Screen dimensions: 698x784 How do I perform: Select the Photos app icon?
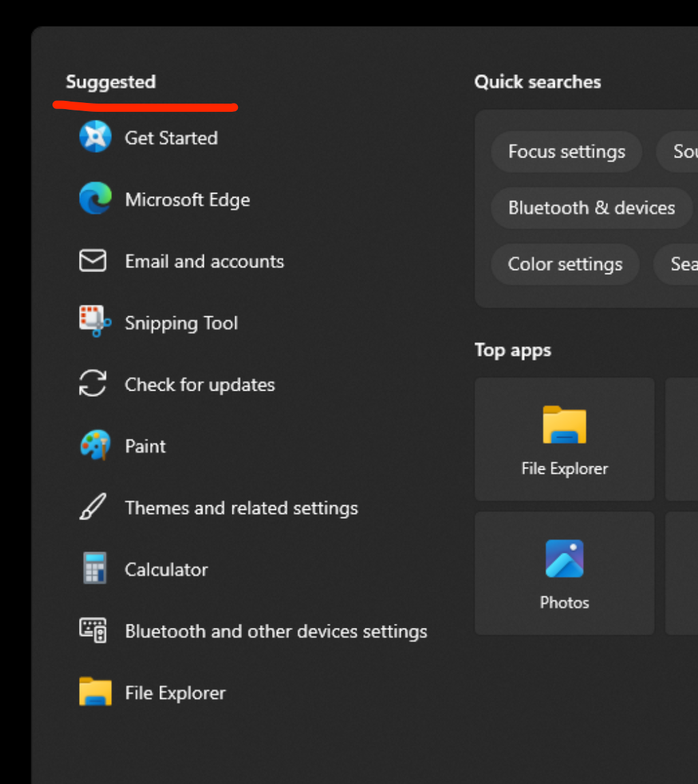click(x=564, y=557)
